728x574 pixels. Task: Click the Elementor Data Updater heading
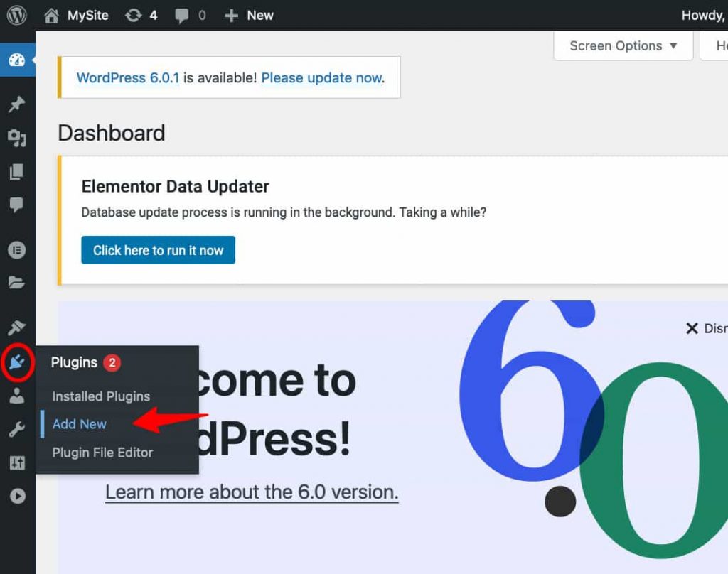coord(176,187)
